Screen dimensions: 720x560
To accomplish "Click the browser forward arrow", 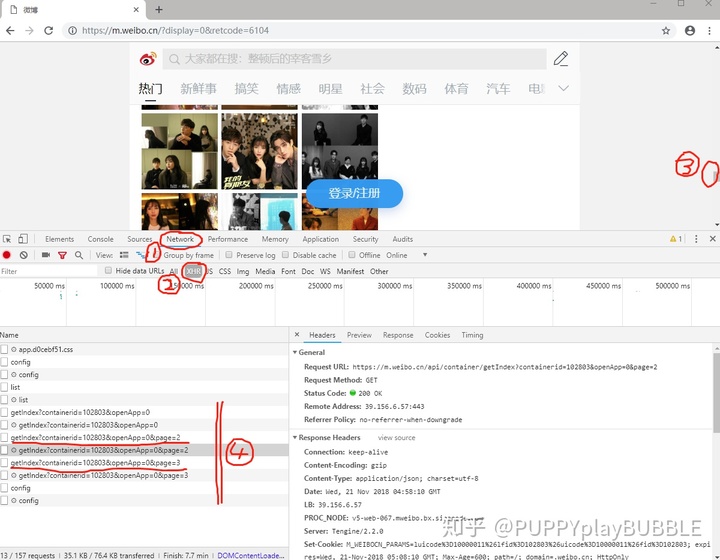I will coord(29,31).
